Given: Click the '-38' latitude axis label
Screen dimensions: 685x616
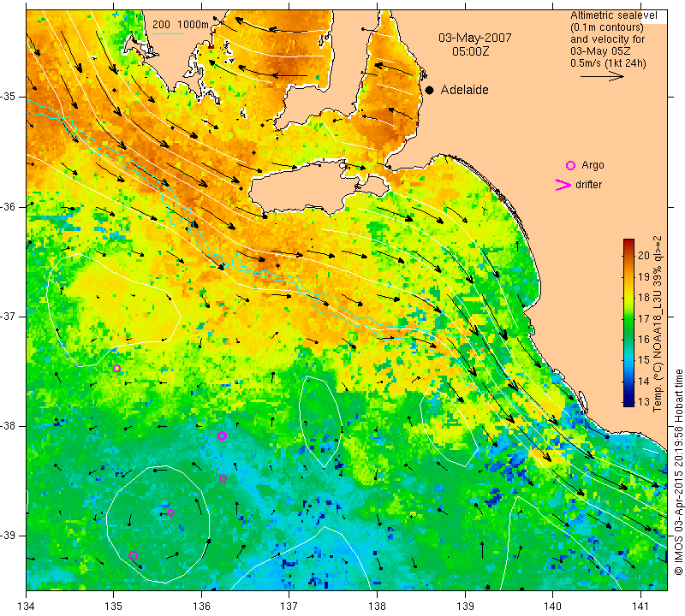Looking at the screenshot, I should coord(9,426).
